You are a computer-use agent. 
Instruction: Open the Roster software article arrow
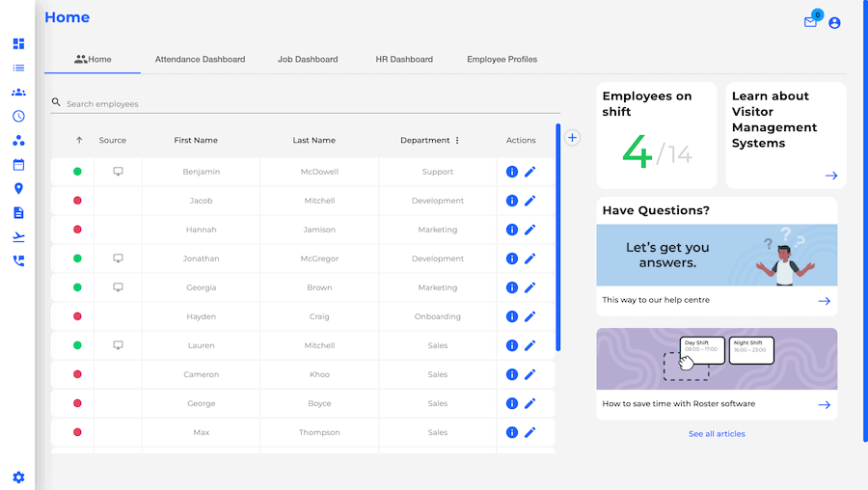click(825, 405)
